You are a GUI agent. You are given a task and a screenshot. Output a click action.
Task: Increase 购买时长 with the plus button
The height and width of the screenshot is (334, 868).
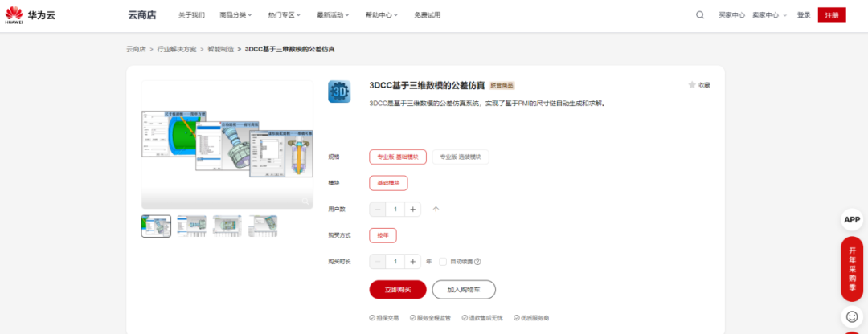pos(412,261)
